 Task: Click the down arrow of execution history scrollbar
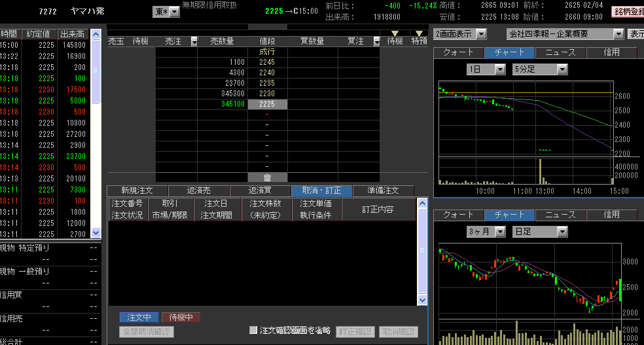tap(96, 232)
